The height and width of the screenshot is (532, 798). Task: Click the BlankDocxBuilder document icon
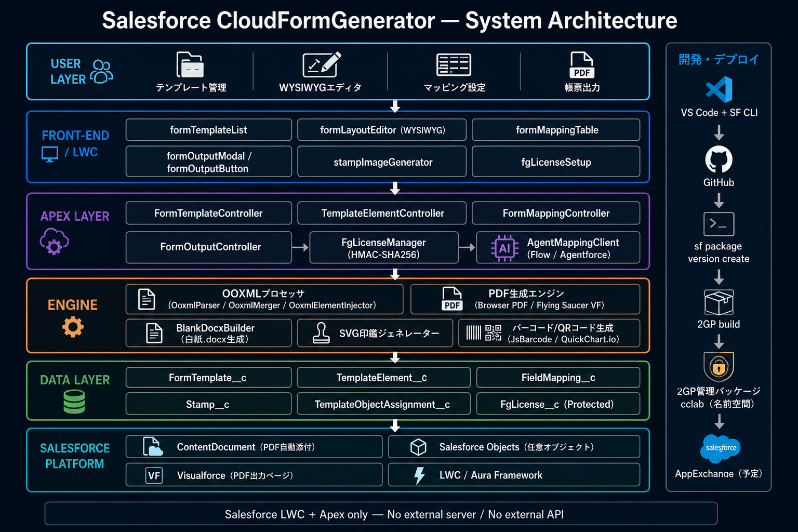[x=154, y=333]
